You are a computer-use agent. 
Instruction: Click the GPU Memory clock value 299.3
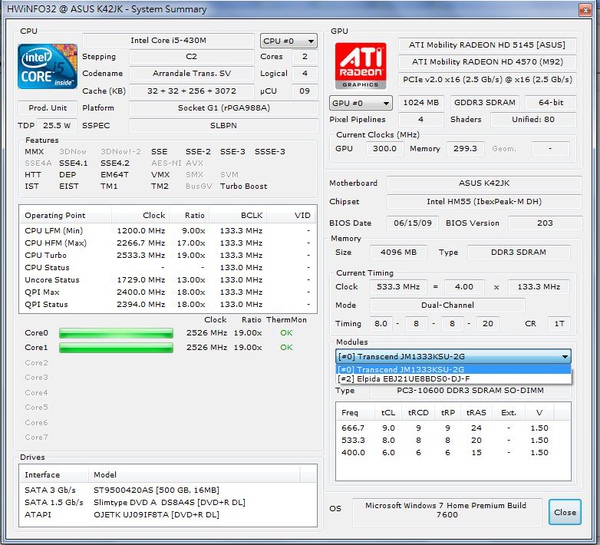(x=465, y=148)
